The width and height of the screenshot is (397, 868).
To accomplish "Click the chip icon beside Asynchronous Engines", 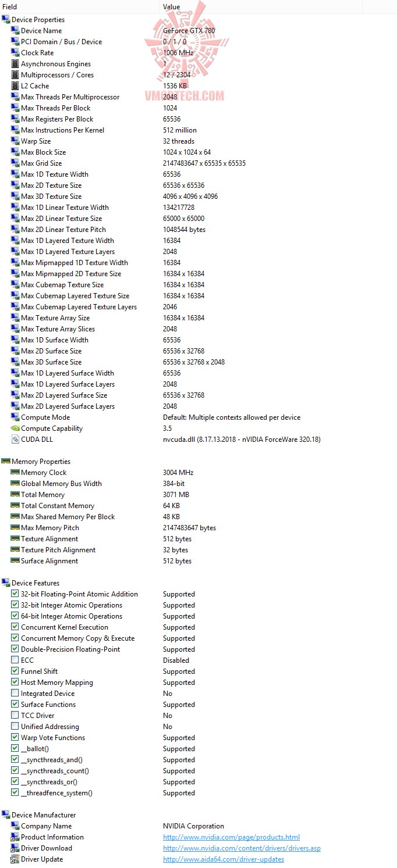I will (x=15, y=64).
